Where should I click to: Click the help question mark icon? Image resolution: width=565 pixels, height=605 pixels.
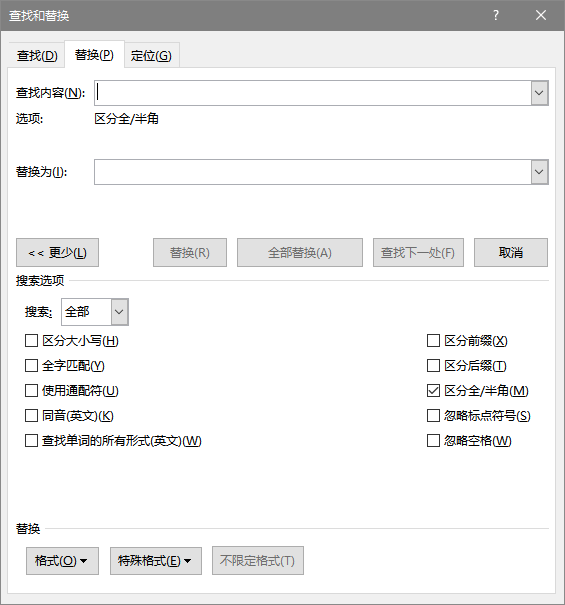pos(496,15)
